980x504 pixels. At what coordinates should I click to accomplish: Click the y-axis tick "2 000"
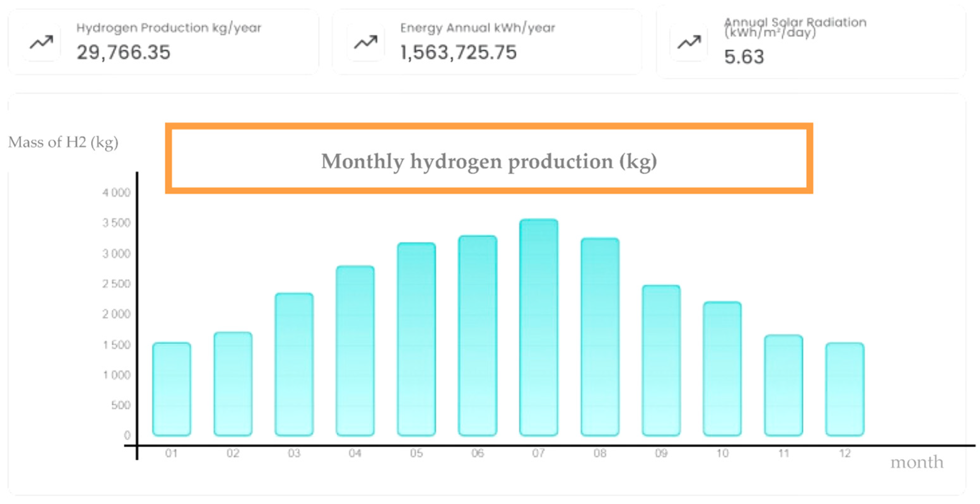click(116, 314)
